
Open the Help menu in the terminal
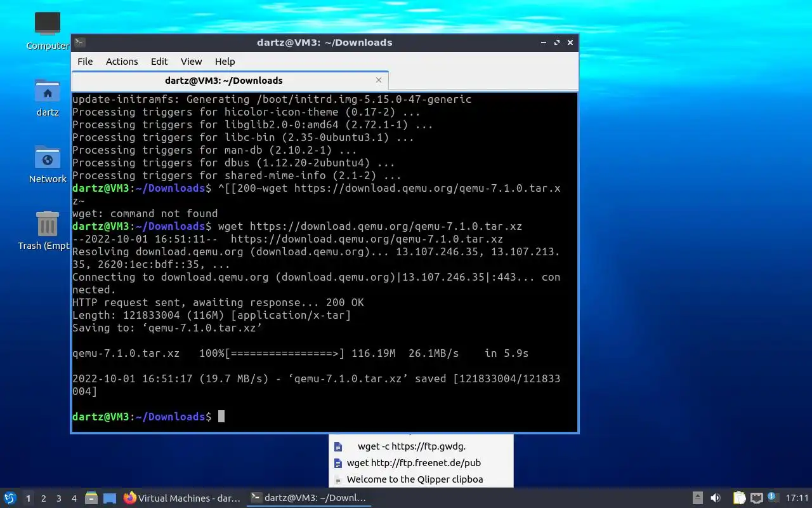coord(225,62)
